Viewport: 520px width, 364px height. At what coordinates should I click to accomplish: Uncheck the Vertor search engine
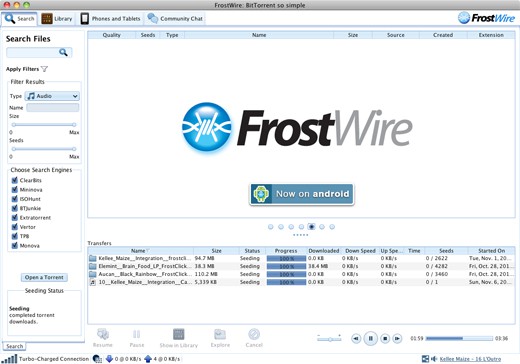click(14, 227)
